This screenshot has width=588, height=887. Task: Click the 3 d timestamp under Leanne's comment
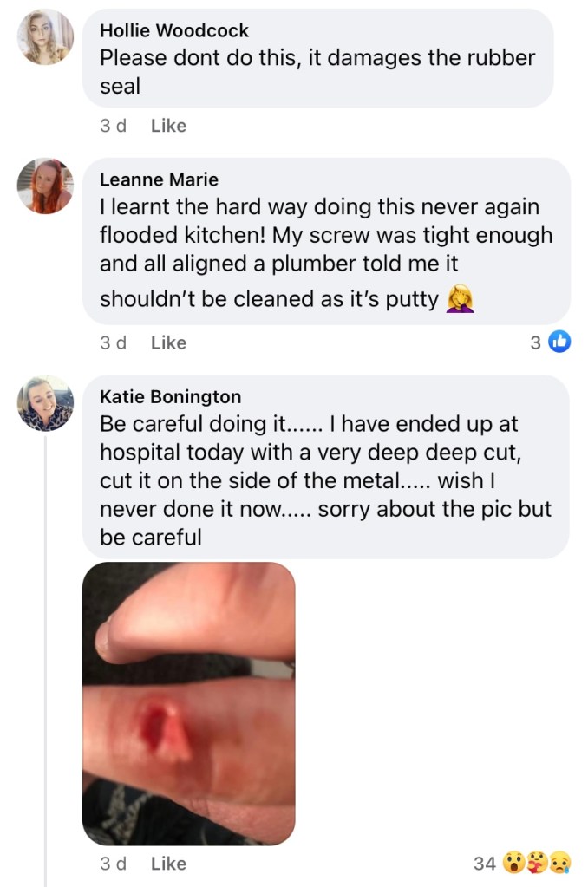pos(113,342)
